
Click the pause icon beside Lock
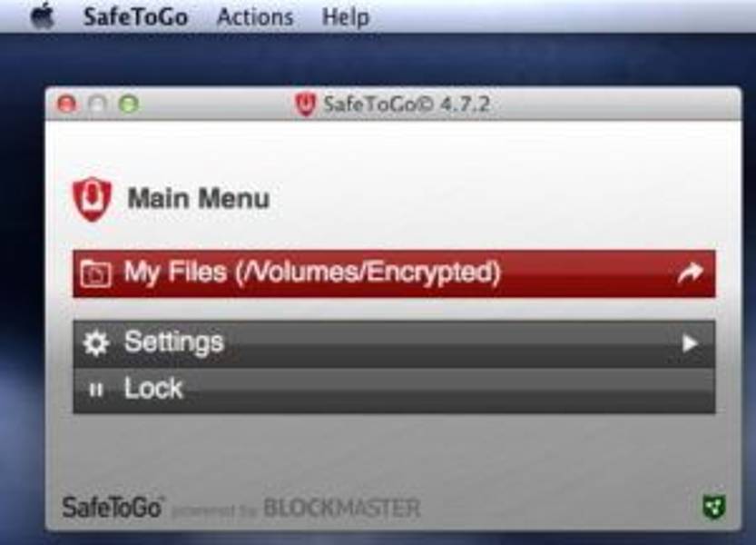point(96,390)
